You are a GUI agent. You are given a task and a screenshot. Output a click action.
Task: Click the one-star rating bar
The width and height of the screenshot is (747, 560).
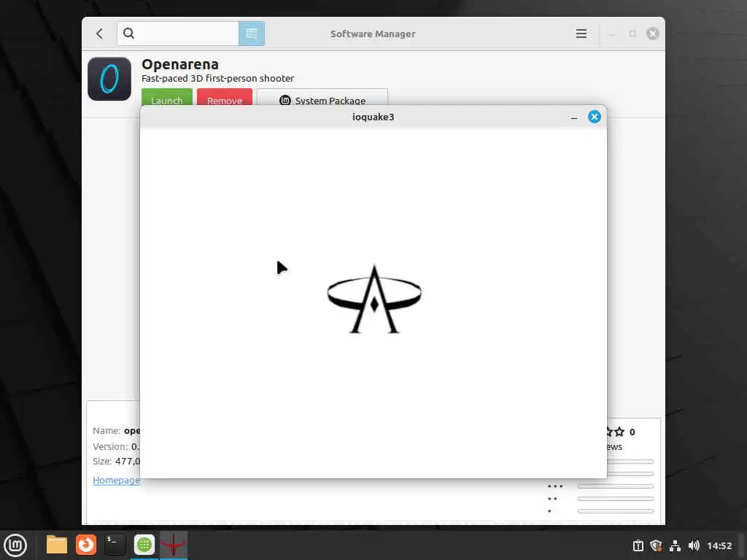point(616,511)
